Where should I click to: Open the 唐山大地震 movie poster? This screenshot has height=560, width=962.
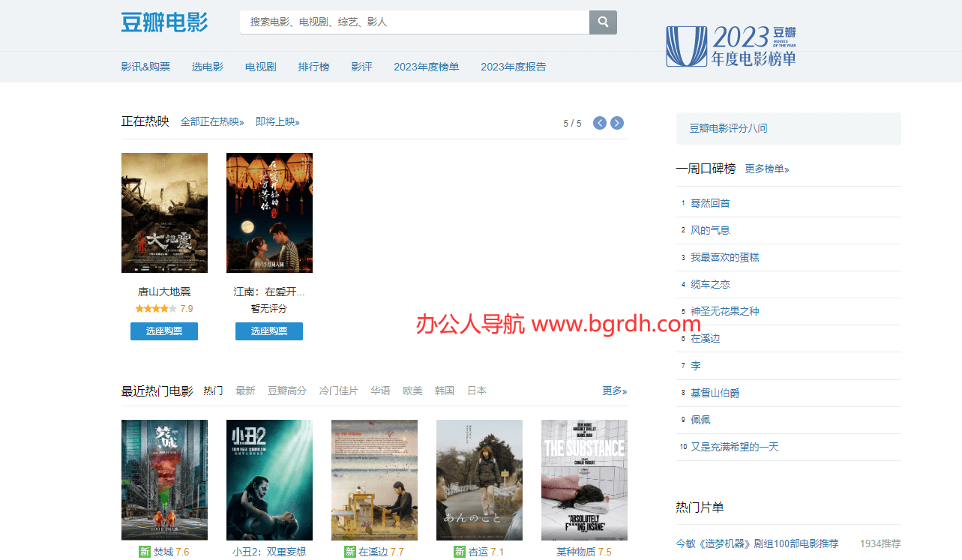point(164,213)
